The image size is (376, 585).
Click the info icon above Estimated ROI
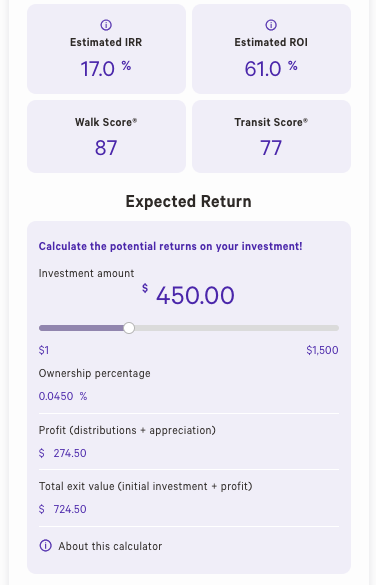pos(271,25)
